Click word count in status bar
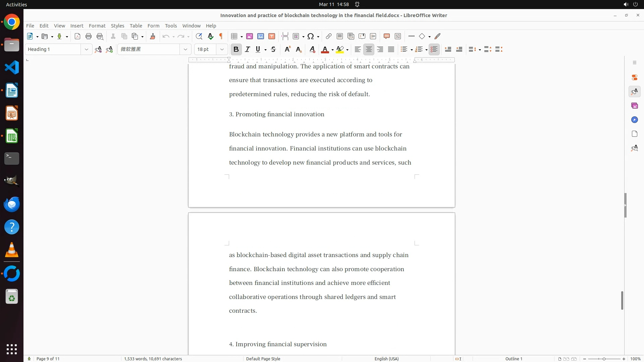 (x=153, y=359)
